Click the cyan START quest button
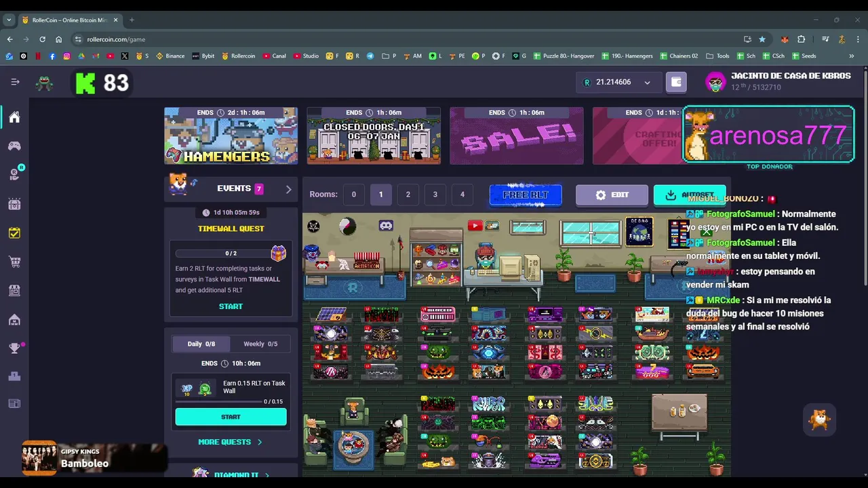868x488 pixels. pos(231,417)
